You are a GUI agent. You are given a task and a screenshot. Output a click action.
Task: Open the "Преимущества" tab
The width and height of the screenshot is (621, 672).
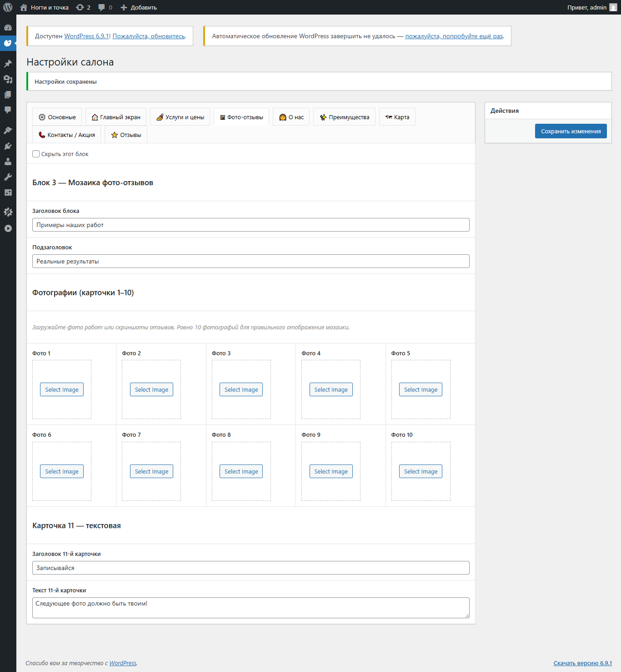click(344, 117)
